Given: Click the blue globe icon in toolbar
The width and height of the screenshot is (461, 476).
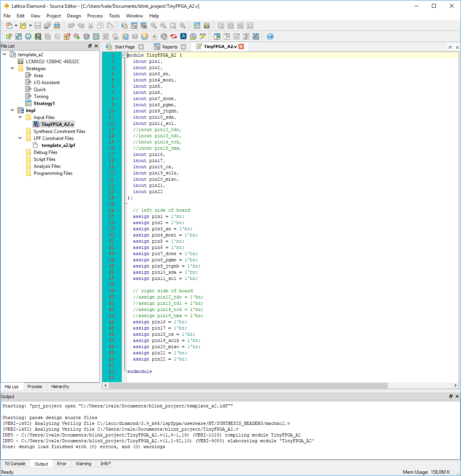Looking at the screenshot, I should pyautogui.click(x=270, y=36).
